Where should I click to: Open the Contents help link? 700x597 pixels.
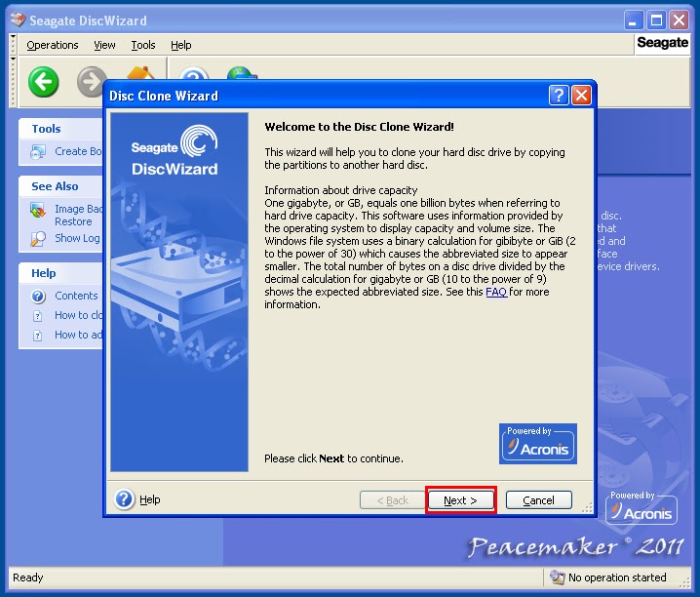coord(76,296)
